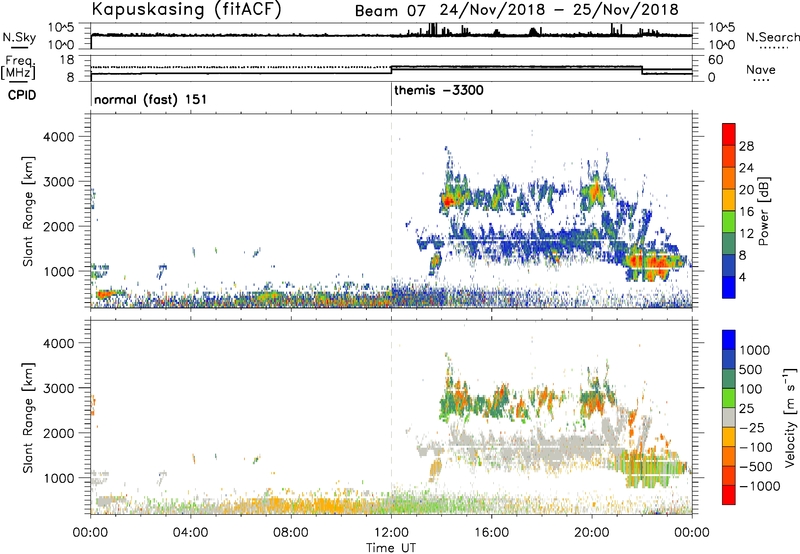Click the 12:00 time tick label
The width and height of the screenshot is (800, 554).
(391, 533)
